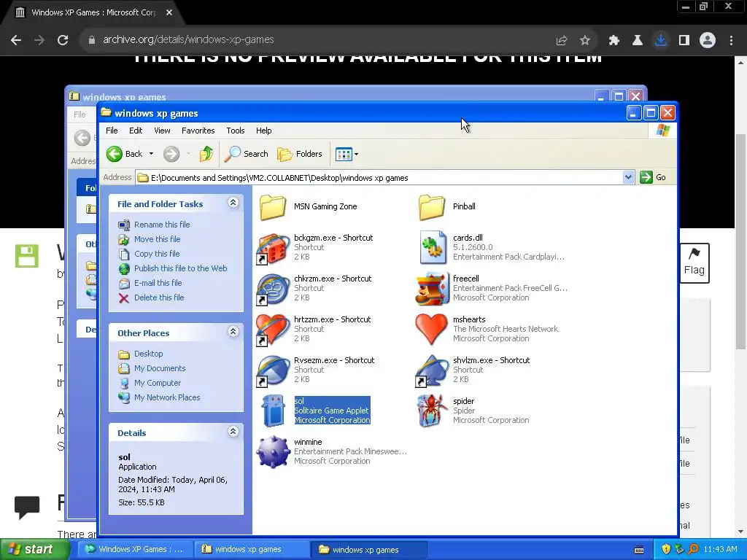Click the green Go button

pyautogui.click(x=653, y=178)
